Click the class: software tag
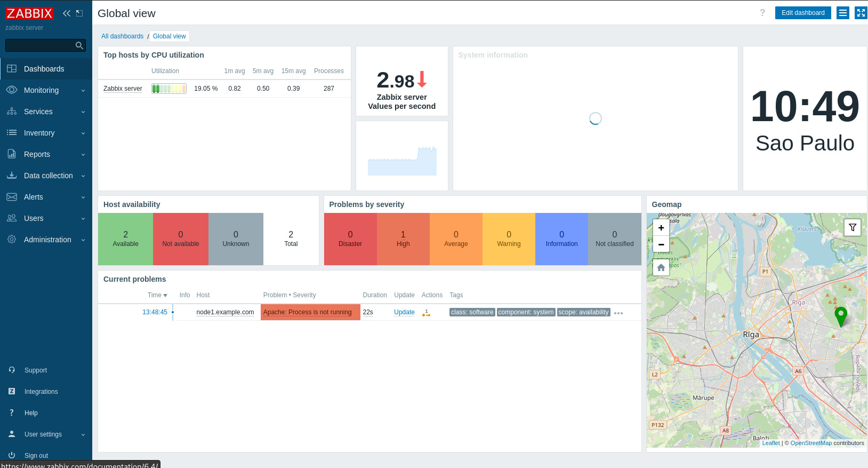 click(472, 312)
